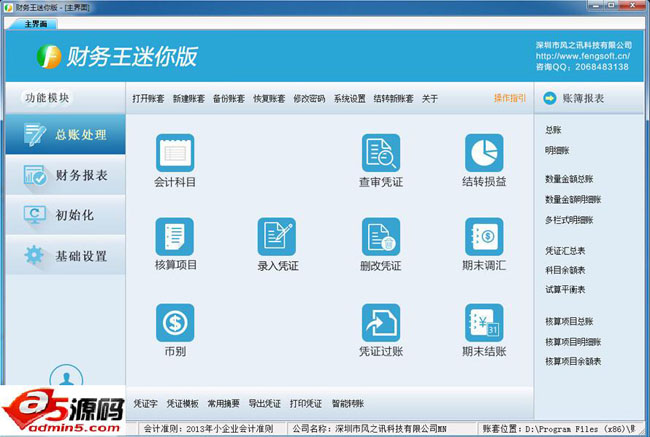Click 恢复账套 in the top menu
Image resolution: width=650 pixels, height=437 pixels.
point(269,99)
